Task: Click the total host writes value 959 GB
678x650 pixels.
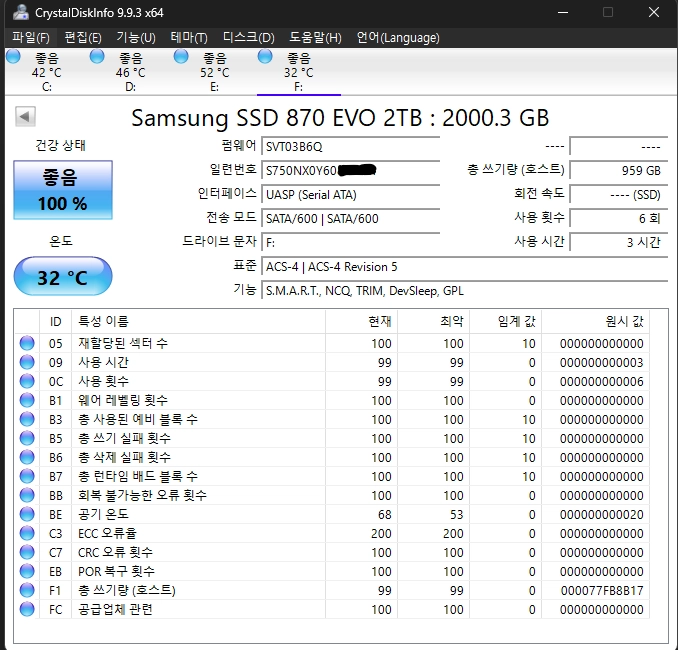Action: coord(619,170)
